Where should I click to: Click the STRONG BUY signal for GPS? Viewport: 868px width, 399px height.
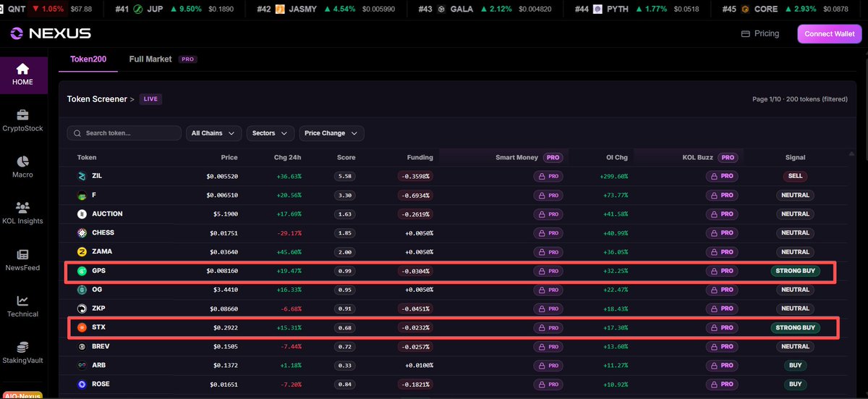(795, 271)
